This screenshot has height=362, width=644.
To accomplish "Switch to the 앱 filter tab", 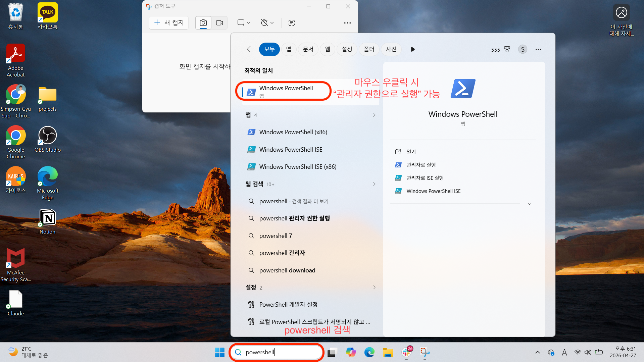I will click(x=288, y=49).
